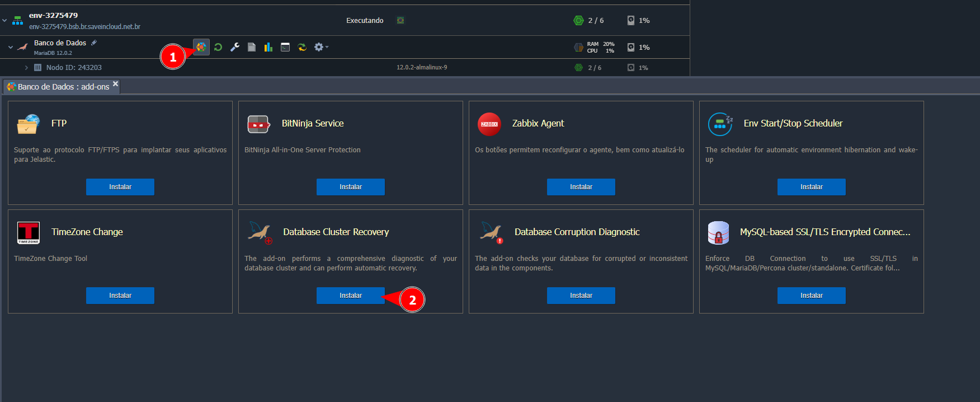The width and height of the screenshot is (980, 402).
Task: Collapse the Banco de Dados layer
Action: pyautogui.click(x=11, y=48)
